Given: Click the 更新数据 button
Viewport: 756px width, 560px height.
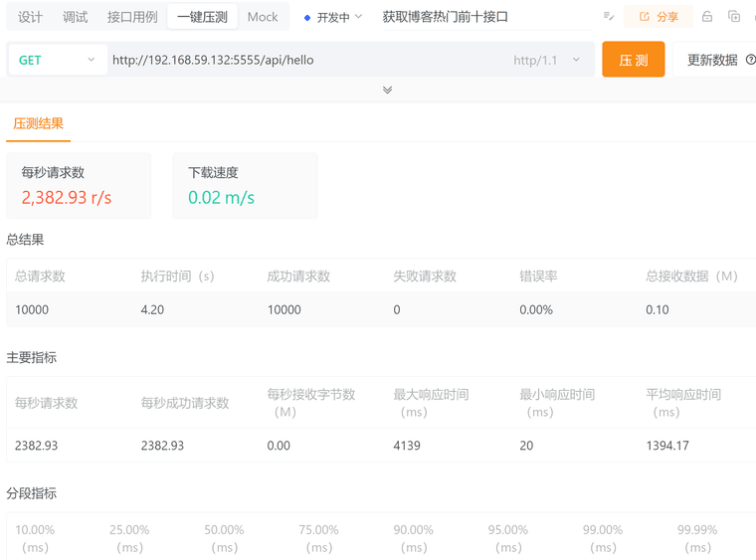Looking at the screenshot, I should pos(712,60).
